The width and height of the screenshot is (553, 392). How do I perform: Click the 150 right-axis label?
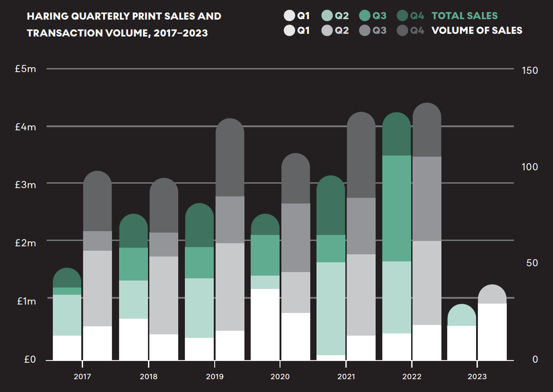(530, 71)
